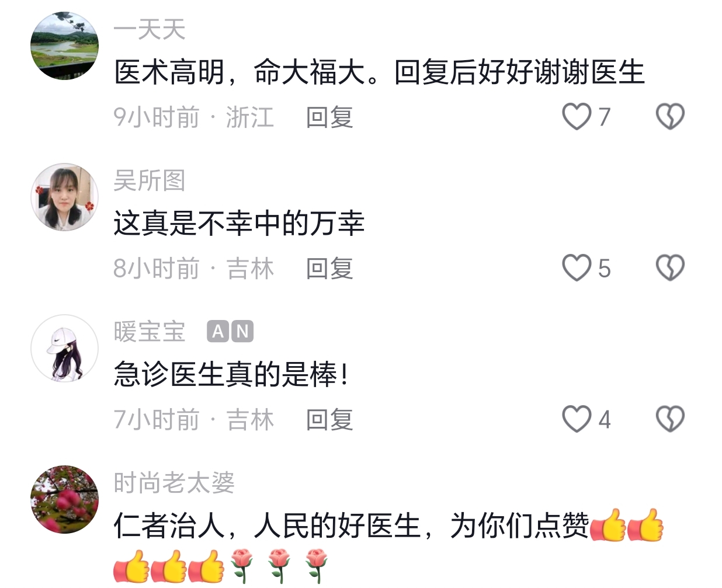Tap the broken heart on 吴所图's comment
This screenshot has height=588, width=722.
point(670,267)
